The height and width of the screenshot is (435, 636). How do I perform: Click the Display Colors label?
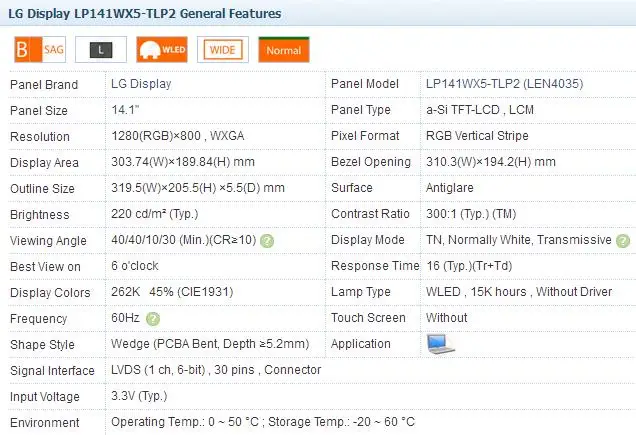click(50, 293)
